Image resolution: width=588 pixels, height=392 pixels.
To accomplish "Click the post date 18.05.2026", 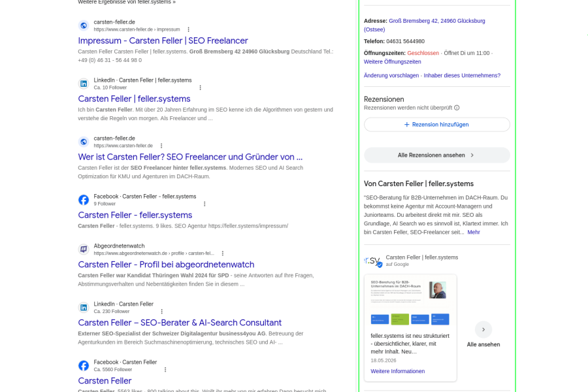I will pyautogui.click(x=384, y=361).
